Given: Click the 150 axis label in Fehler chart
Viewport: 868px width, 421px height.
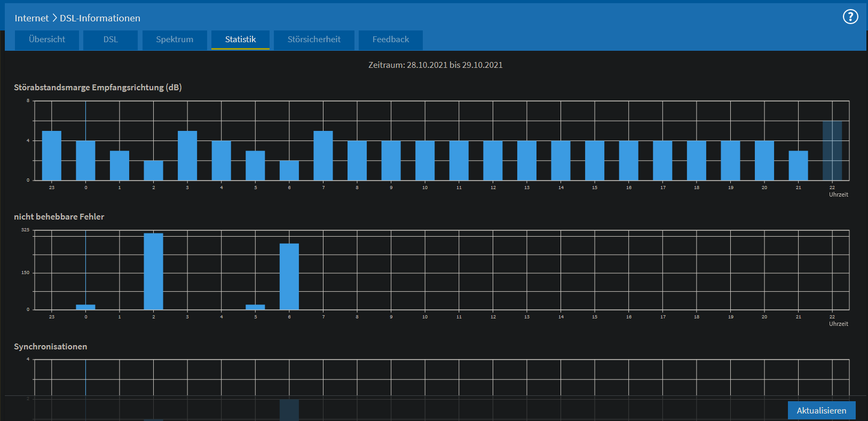Looking at the screenshot, I should (25, 272).
